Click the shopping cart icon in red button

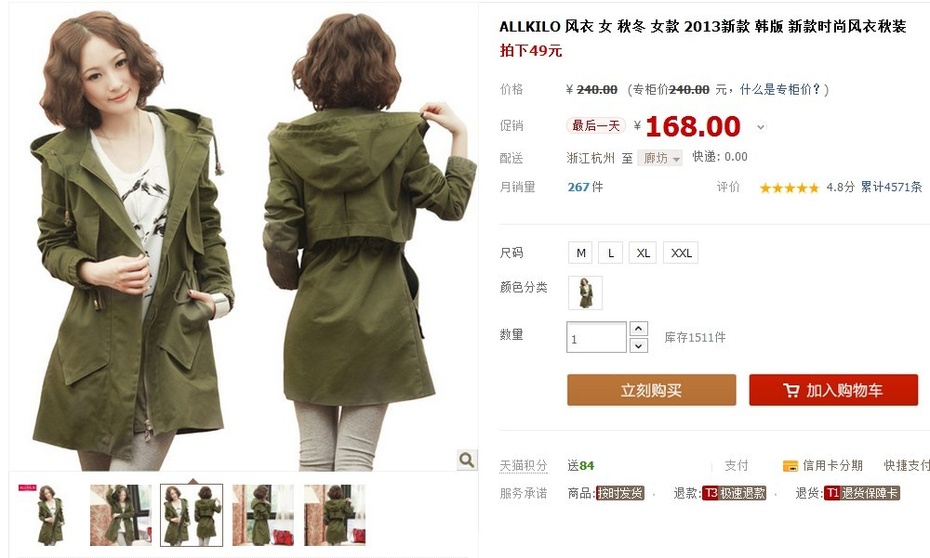click(x=791, y=390)
